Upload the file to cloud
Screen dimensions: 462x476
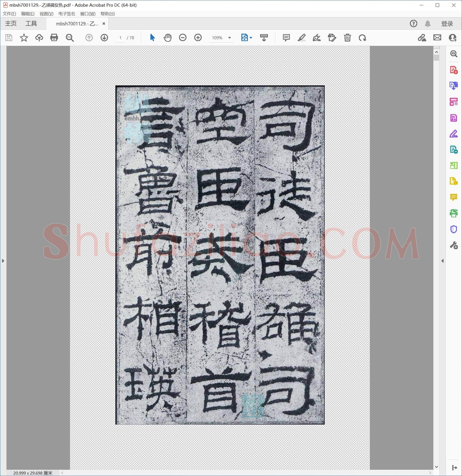tap(39, 38)
